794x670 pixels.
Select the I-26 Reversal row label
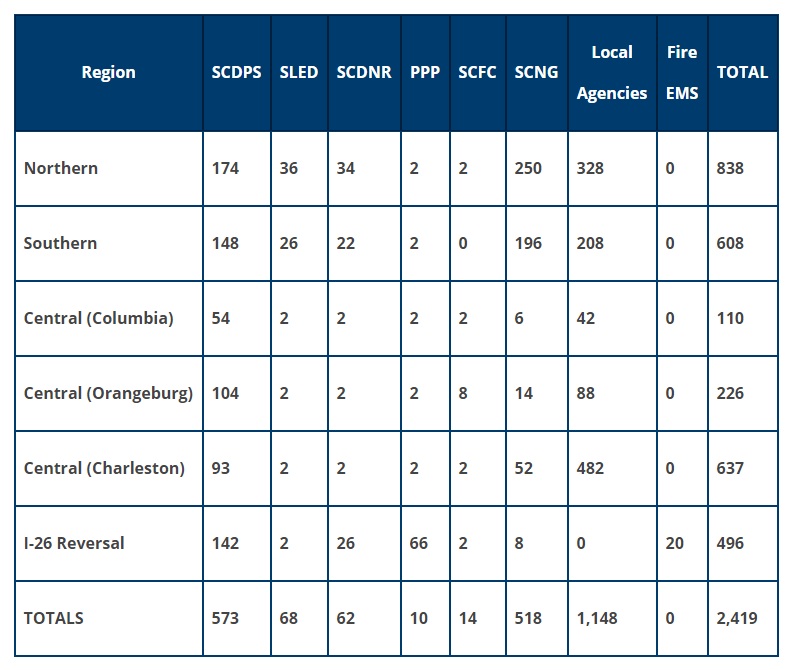74,543
